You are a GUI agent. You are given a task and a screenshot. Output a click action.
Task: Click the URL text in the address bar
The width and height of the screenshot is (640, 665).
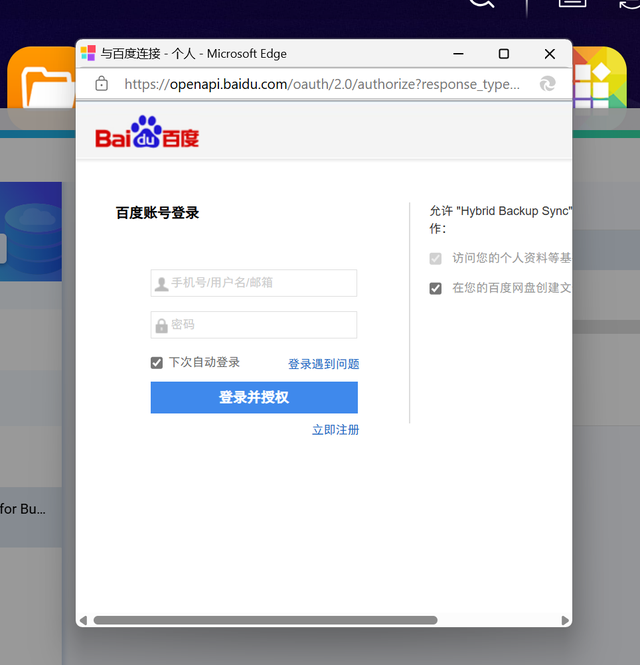322,84
